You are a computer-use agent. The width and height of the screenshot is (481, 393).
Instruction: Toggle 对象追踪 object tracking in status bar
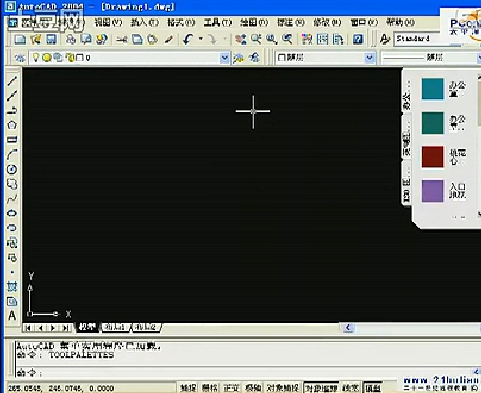pos(321,388)
